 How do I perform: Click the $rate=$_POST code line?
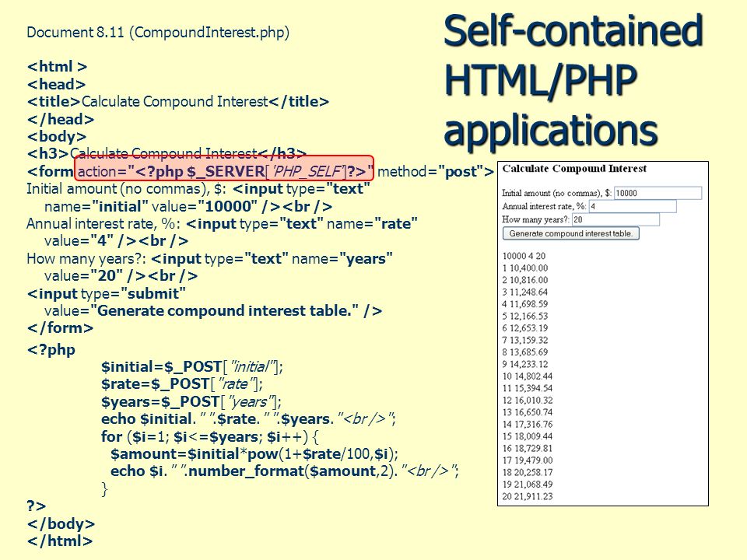(181, 383)
